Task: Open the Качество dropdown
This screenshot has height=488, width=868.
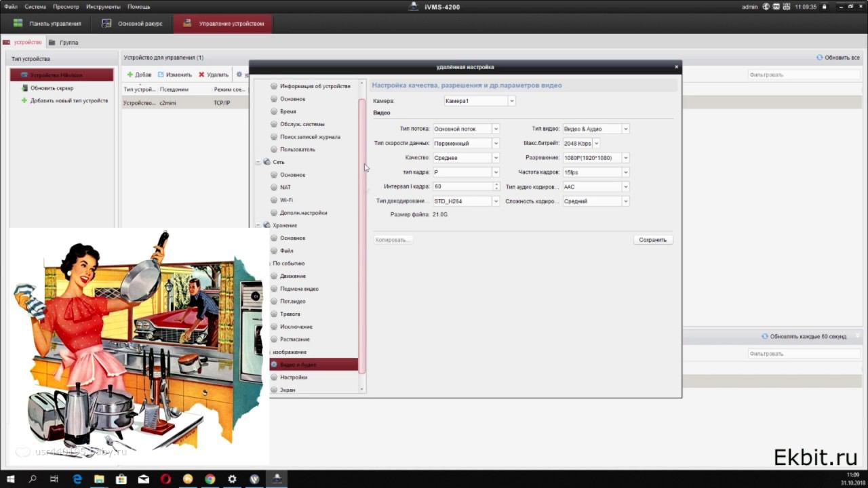Action: [466, 158]
